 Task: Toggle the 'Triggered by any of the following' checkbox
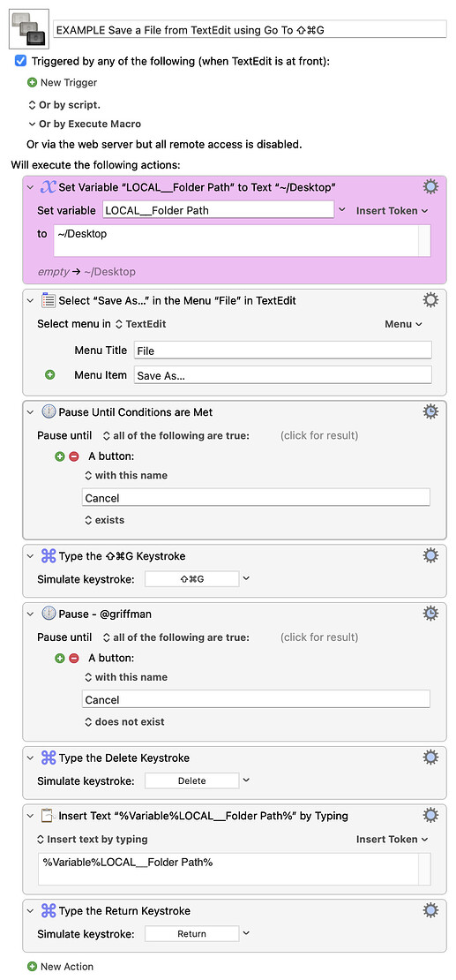[x=20, y=61]
